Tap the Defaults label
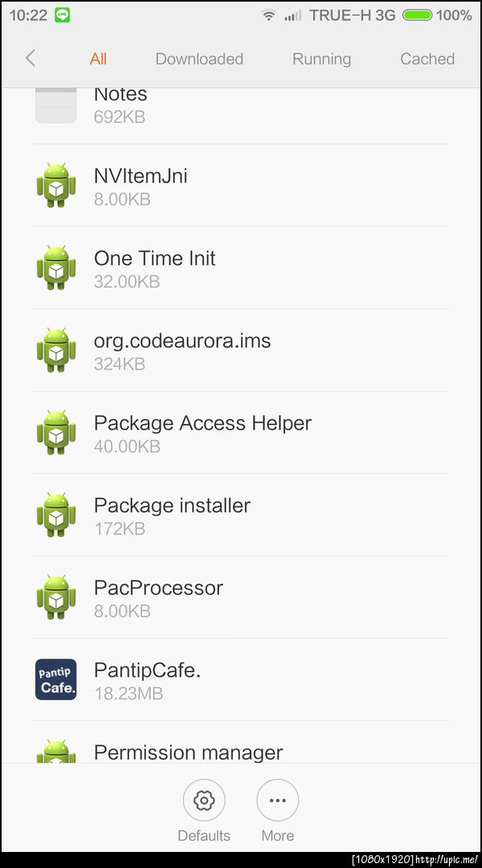 tap(204, 835)
